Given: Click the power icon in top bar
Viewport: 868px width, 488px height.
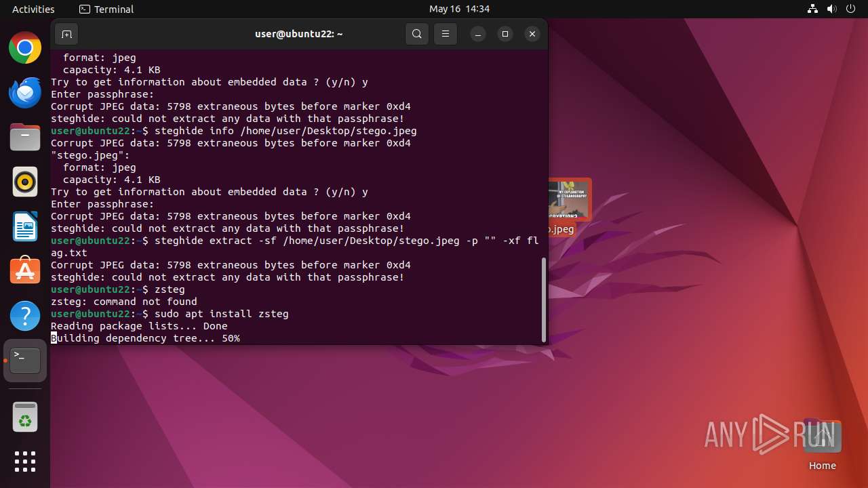Looking at the screenshot, I should 851,9.
